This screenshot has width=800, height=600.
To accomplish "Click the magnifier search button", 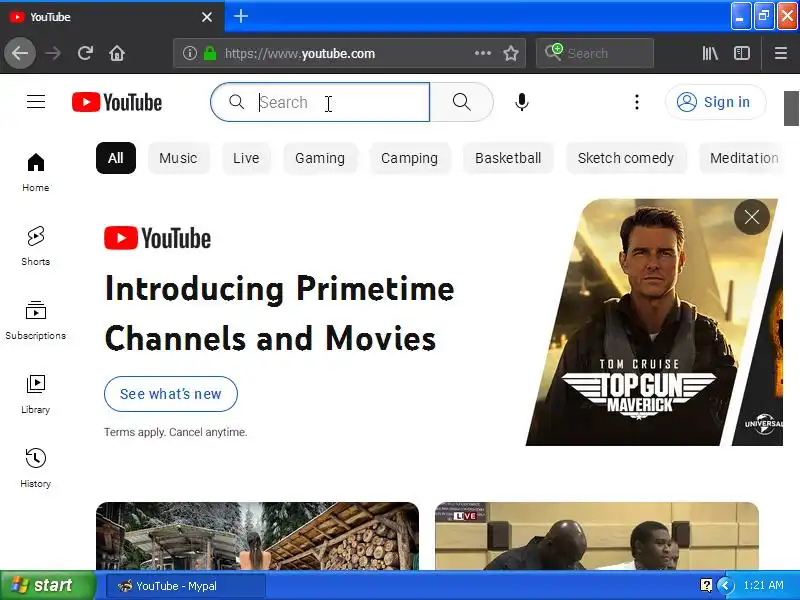I will pos(462,102).
